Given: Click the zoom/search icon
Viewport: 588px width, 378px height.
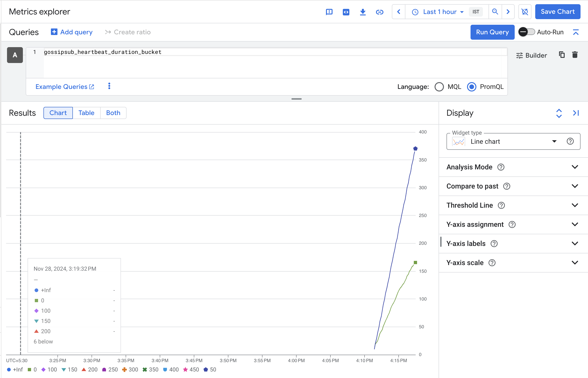Looking at the screenshot, I should click(x=495, y=12).
